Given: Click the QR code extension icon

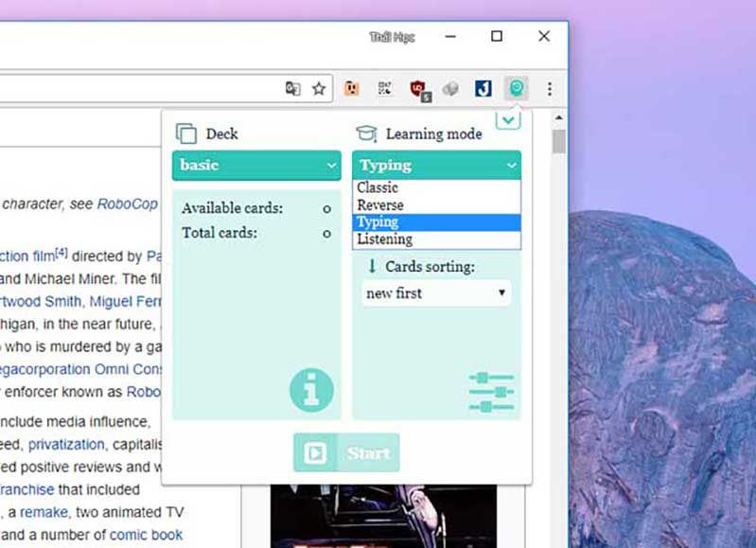Looking at the screenshot, I should tap(384, 89).
